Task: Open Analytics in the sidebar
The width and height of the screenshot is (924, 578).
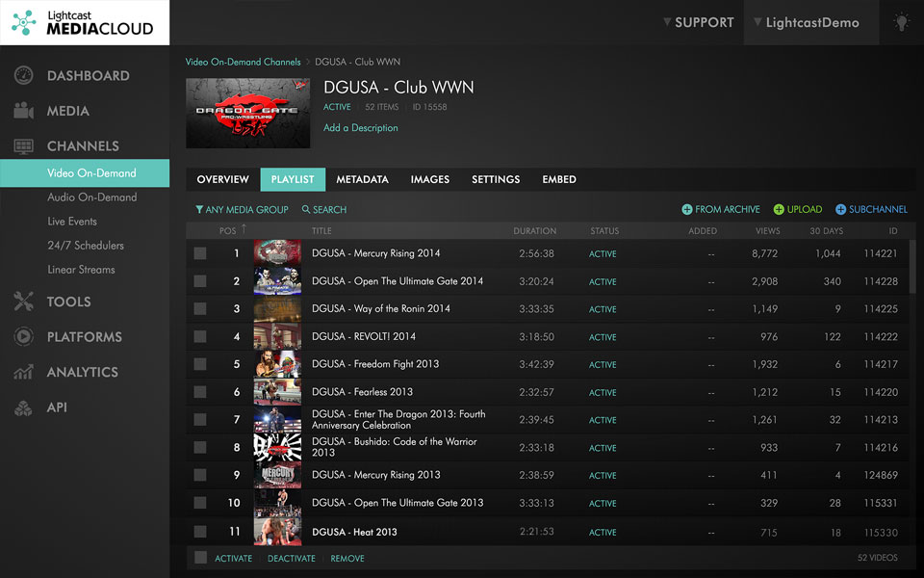Action: [x=83, y=372]
